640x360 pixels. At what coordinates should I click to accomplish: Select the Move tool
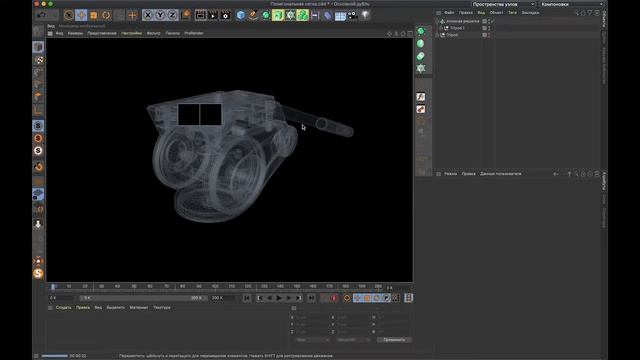pos(81,16)
